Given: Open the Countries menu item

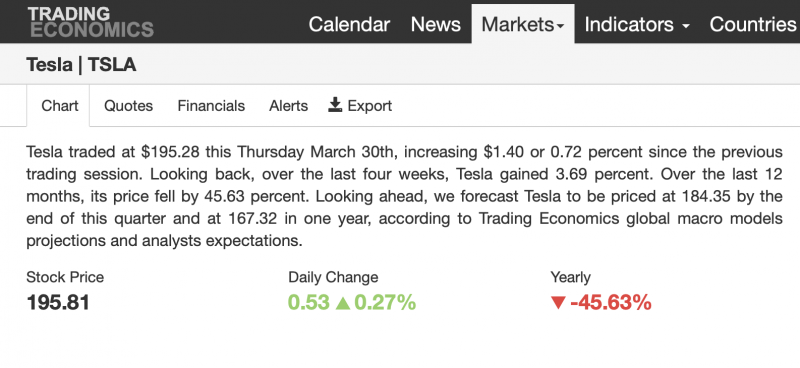Looking at the screenshot, I should (x=753, y=24).
